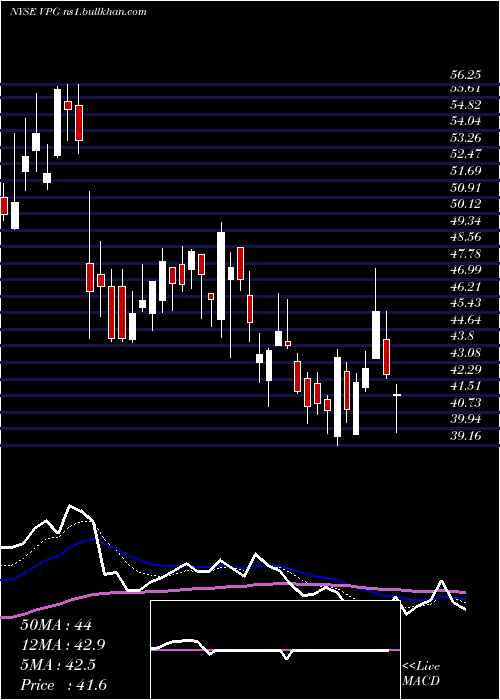Click the 54.04 price axis label

point(466,121)
